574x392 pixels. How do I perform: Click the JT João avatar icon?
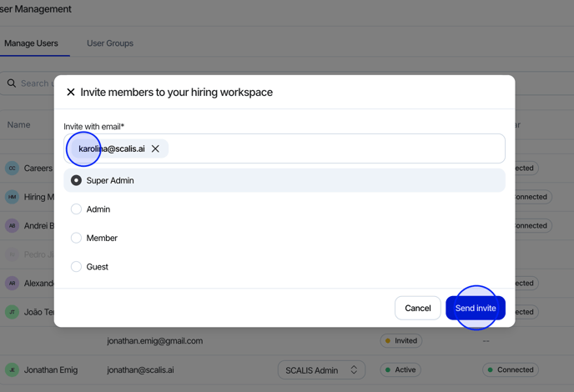[12, 312]
